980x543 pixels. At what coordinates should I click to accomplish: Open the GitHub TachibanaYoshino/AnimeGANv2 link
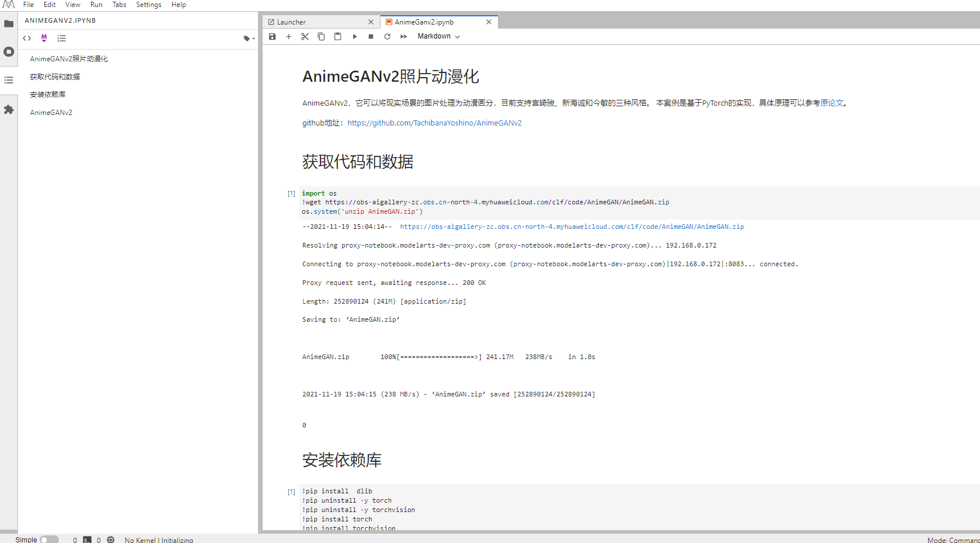434,123
